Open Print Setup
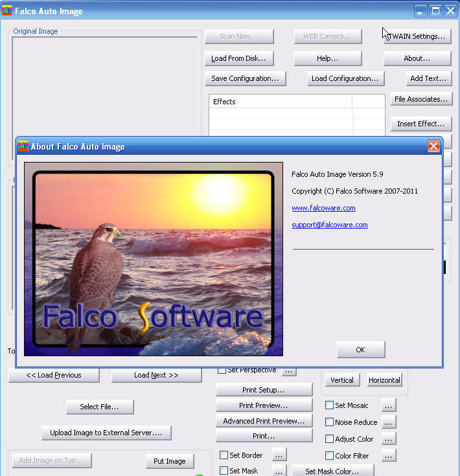The width and height of the screenshot is (460, 476). pyautogui.click(x=264, y=389)
